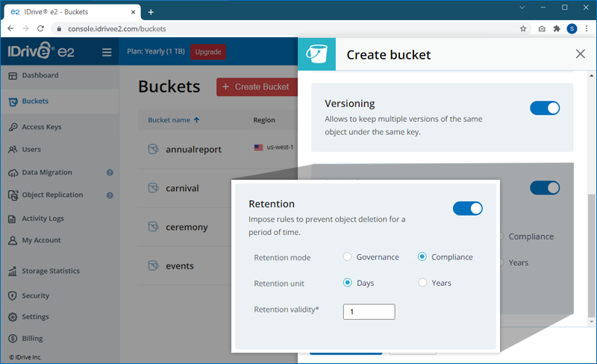Open the annualreport bucket
This screenshot has height=364, width=597.
pos(193,149)
